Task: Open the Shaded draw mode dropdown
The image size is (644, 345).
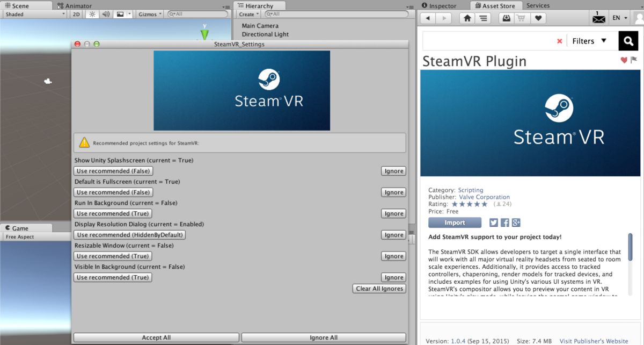Action: (x=34, y=15)
